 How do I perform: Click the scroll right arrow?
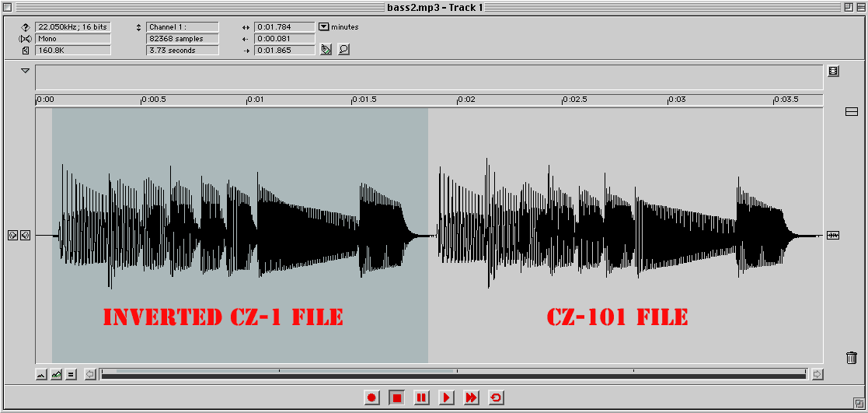tap(817, 375)
